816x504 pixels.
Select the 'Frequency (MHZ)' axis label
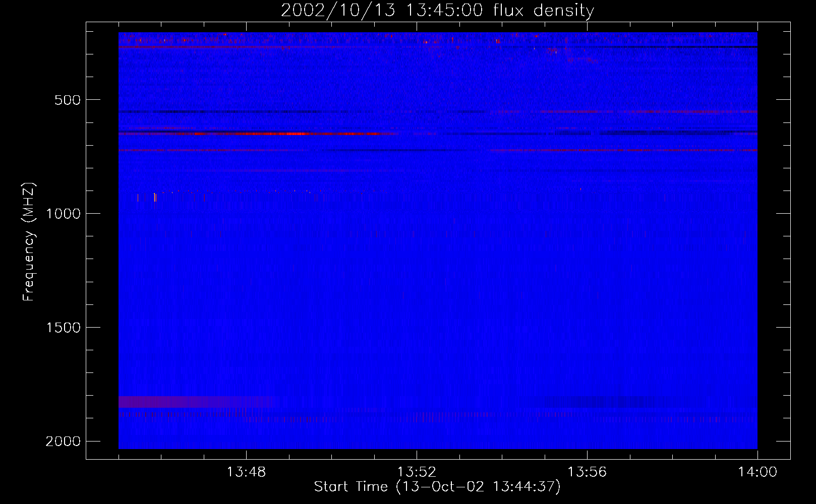click(x=29, y=242)
